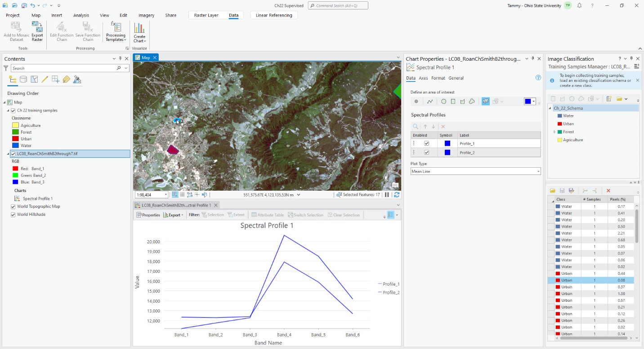Viewport: 644px width, 349px height.
Task: Switch to the Axes tab in Chart Properties
Action: coord(423,78)
